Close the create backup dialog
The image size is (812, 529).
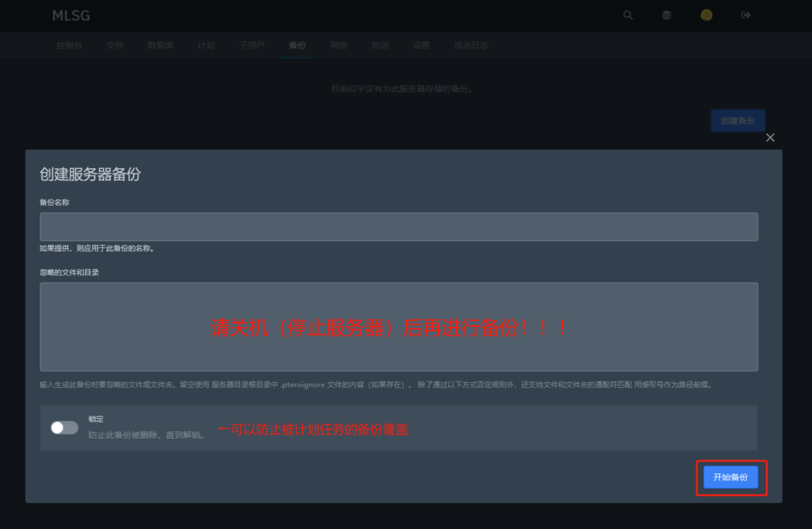tap(770, 137)
